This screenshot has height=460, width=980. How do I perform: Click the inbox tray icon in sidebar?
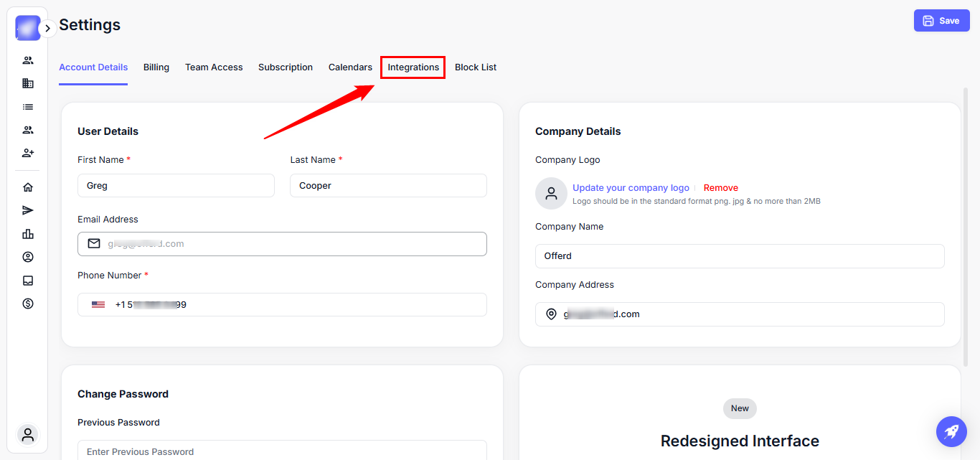pyautogui.click(x=28, y=281)
